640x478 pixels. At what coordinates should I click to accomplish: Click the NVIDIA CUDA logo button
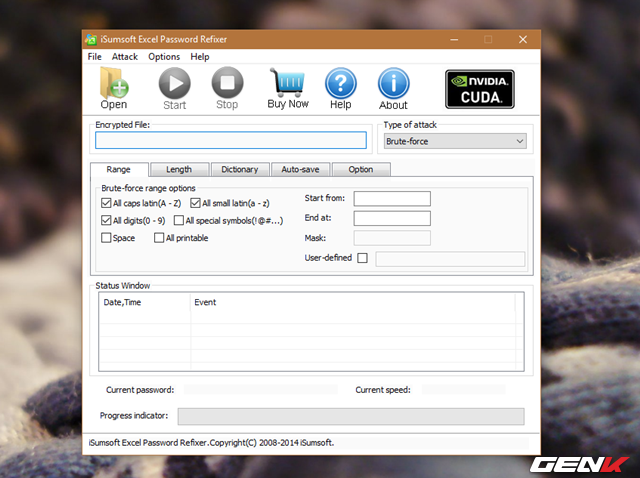tap(480, 89)
